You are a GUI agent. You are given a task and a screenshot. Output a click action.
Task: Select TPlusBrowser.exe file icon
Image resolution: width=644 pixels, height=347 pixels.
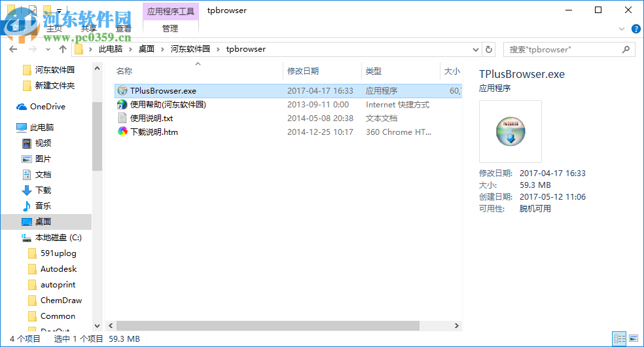coord(122,91)
